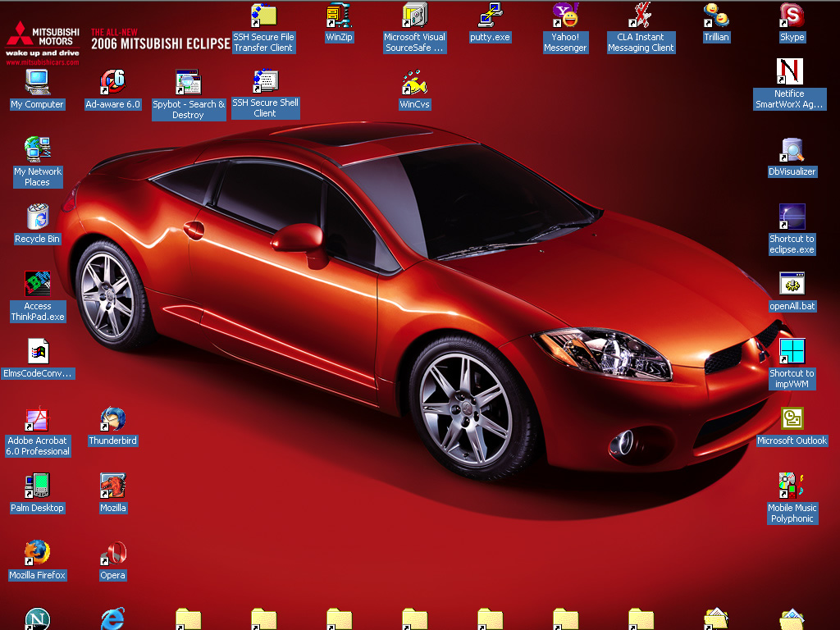
Task: Select the Mobile Music Polyphonic shortcut
Action: point(792,486)
